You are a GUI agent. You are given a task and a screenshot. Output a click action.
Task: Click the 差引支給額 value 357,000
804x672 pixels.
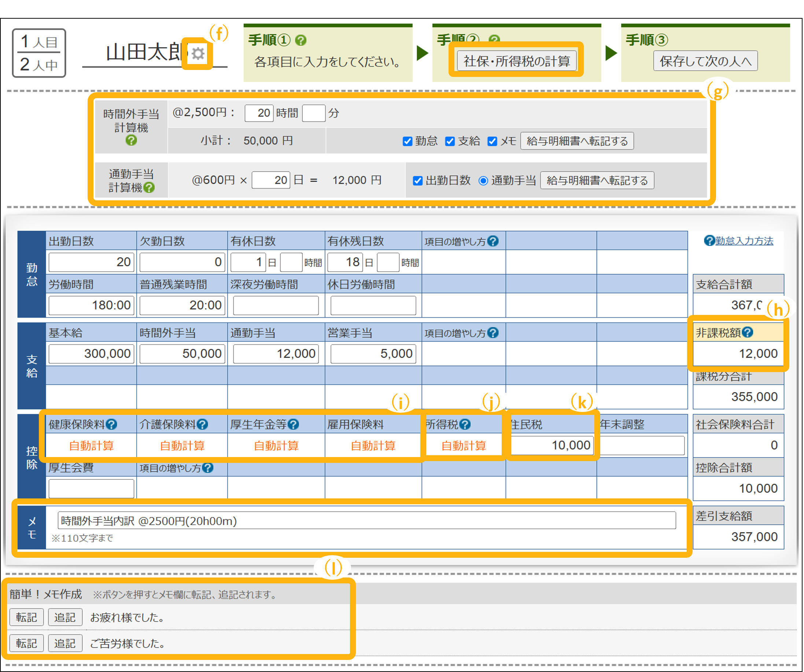[x=754, y=537]
